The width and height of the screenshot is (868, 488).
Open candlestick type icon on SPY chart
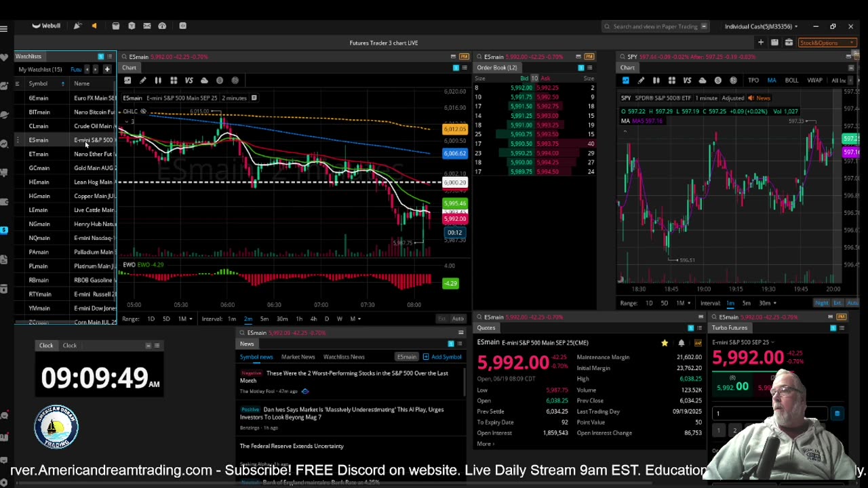(x=656, y=81)
